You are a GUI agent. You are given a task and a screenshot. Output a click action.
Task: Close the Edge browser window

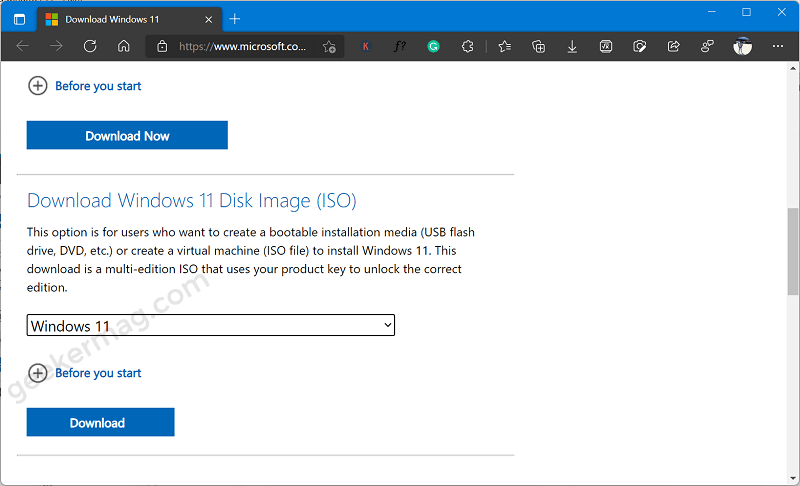tap(782, 12)
